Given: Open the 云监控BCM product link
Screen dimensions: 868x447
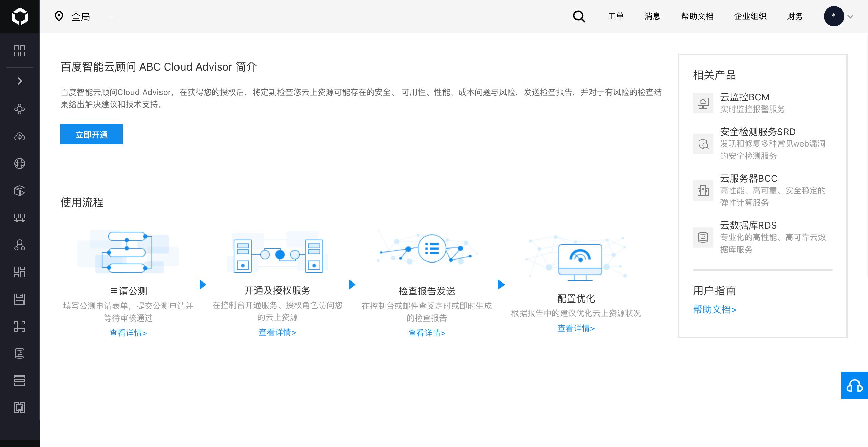Looking at the screenshot, I should tap(745, 97).
